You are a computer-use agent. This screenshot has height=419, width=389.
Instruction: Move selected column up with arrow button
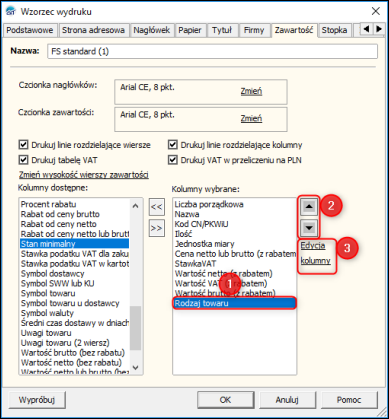309,207
